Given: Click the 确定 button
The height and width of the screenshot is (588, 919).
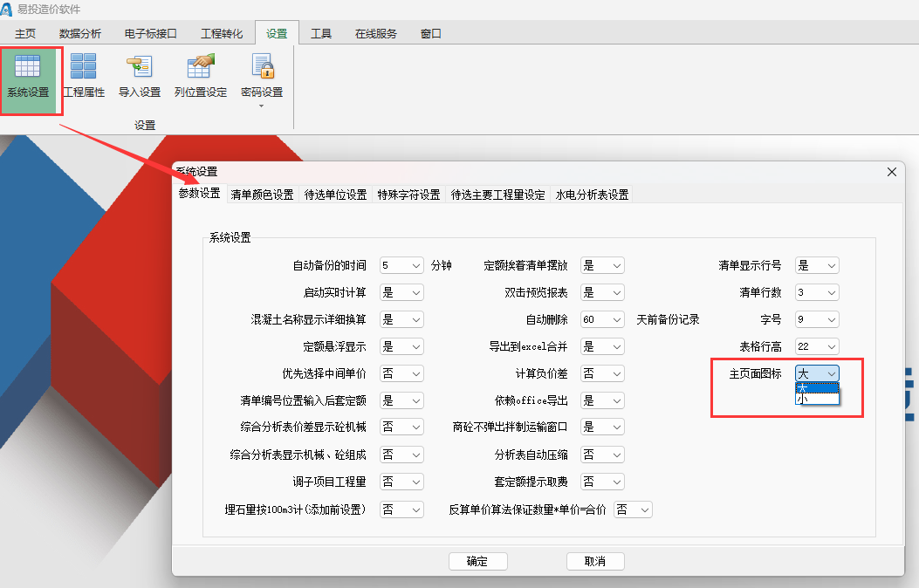Looking at the screenshot, I should coord(477,562).
